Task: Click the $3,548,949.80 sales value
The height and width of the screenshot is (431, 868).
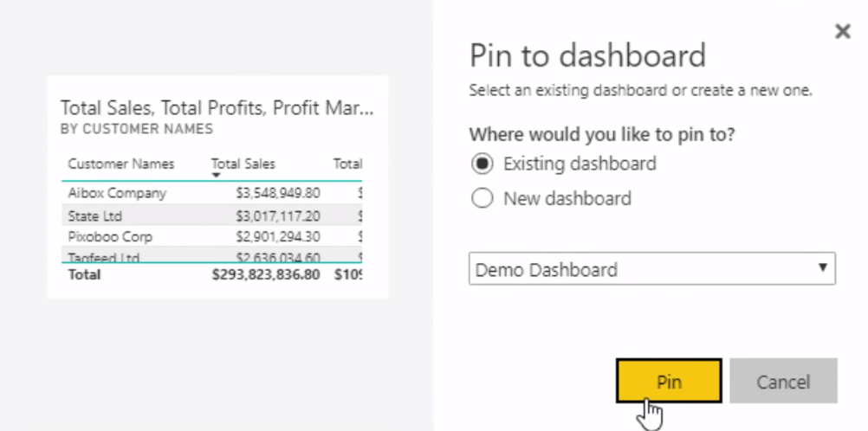Action: tap(278, 193)
